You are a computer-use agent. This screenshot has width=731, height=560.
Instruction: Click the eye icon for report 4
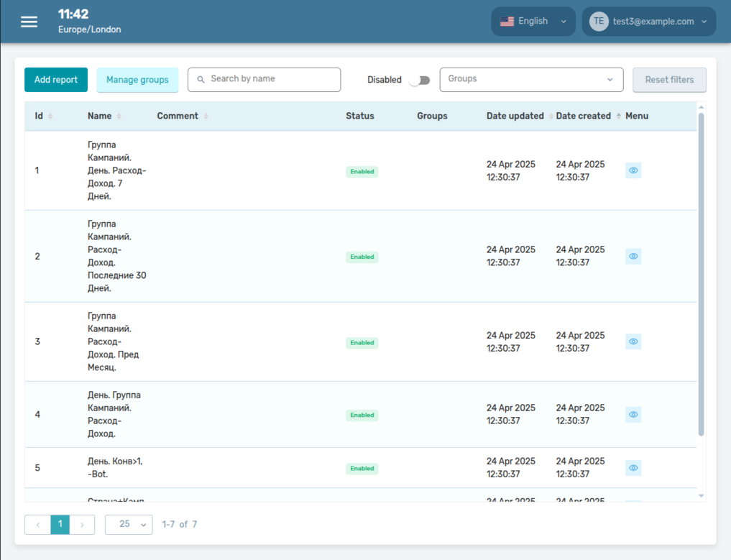633,415
